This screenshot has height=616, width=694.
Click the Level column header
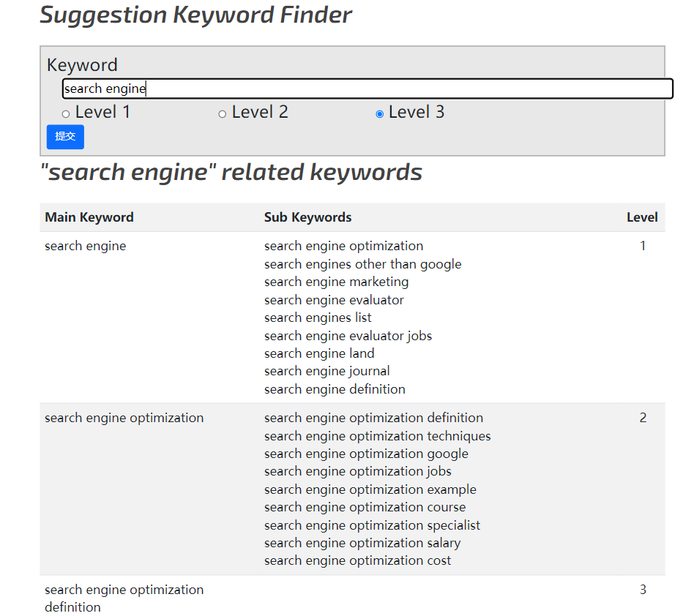641,217
